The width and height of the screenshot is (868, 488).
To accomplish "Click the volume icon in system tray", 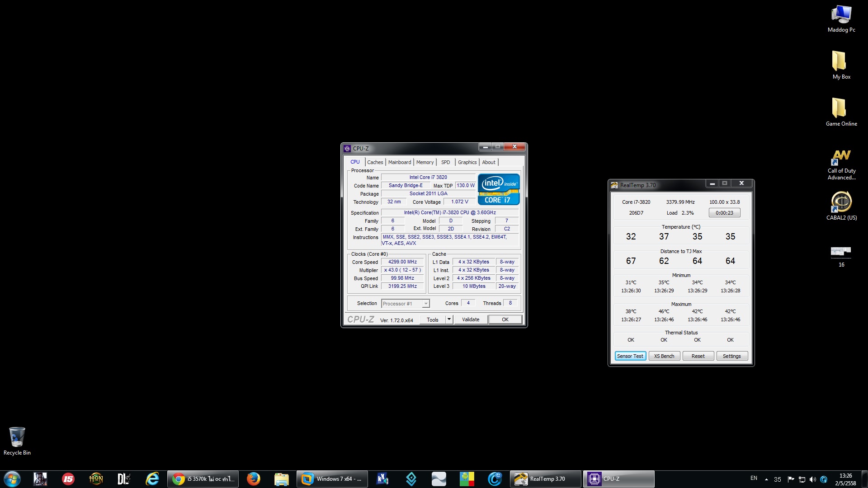I will pyautogui.click(x=812, y=479).
